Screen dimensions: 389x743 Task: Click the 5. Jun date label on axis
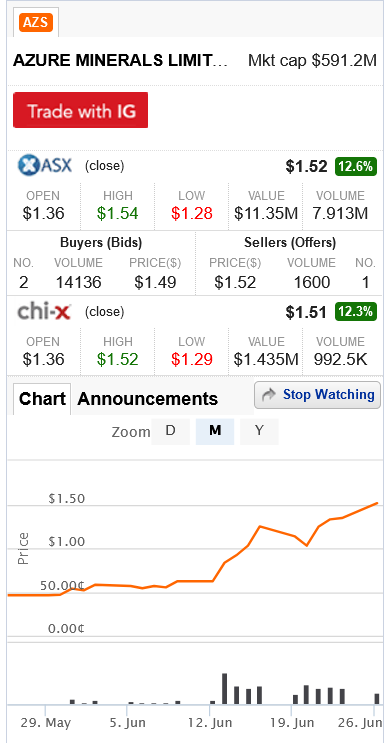127,723
